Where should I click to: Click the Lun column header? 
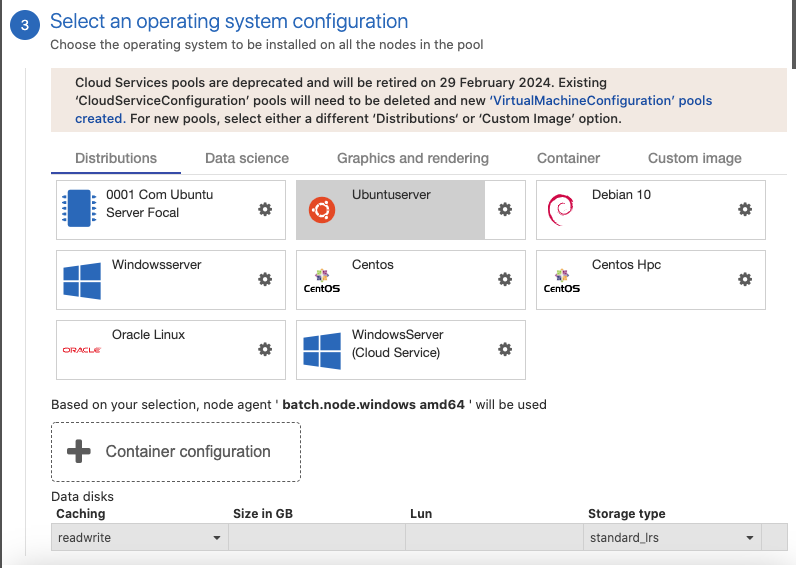pos(421,514)
